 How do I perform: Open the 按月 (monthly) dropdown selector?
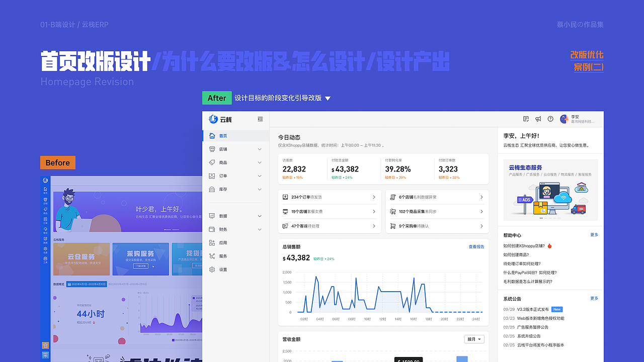[473, 339]
